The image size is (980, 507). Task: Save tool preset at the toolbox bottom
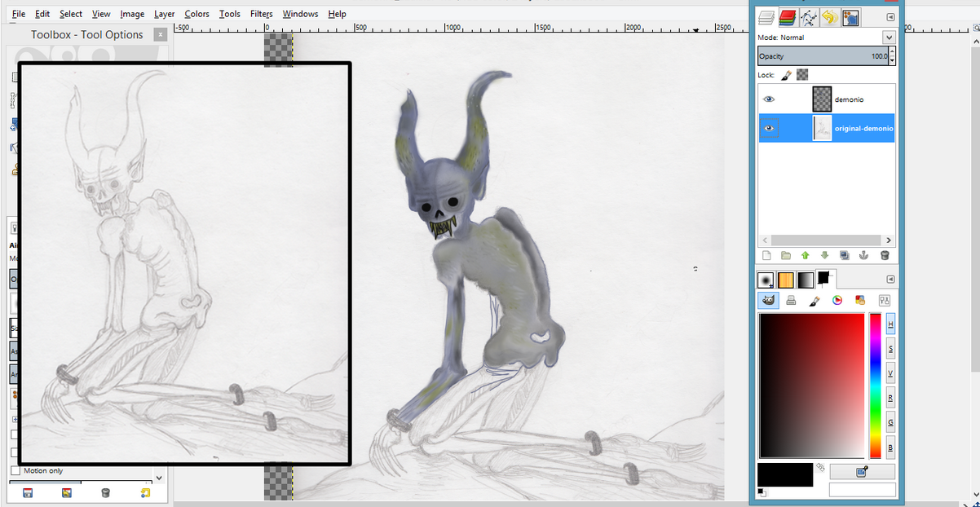28,492
